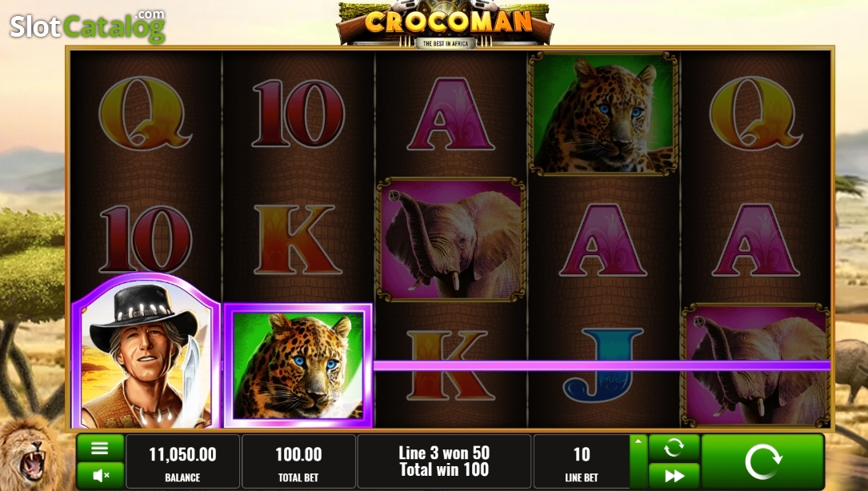
Task: Click the Balance 11,050.00 display
Action: point(182,461)
